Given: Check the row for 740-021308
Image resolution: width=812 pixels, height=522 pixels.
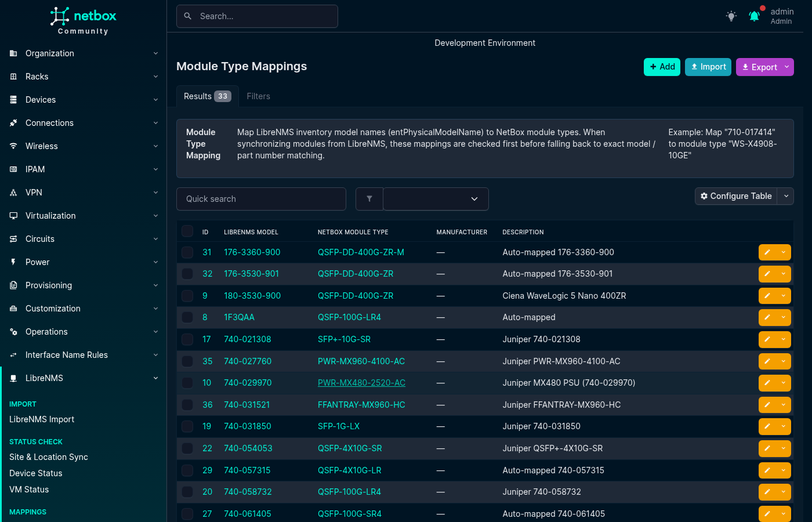Looking at the screenshot, I should pyautogui.click(x=187, y=339).
